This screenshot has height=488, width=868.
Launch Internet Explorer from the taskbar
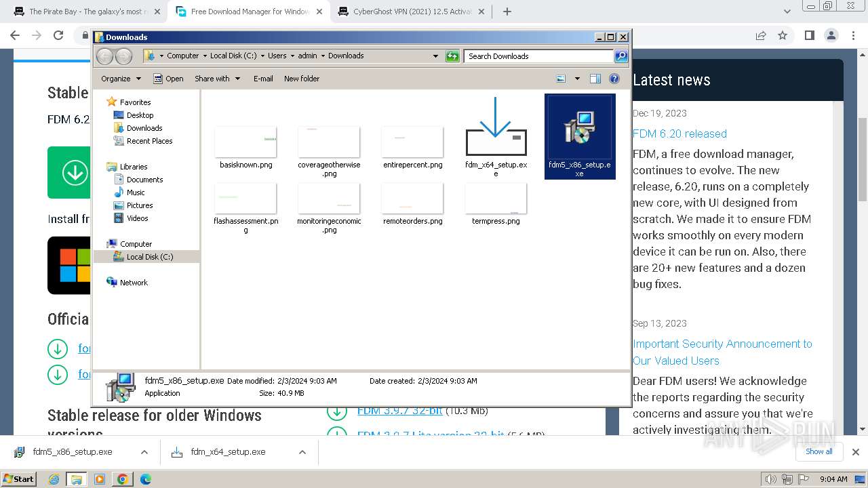click(x=54, y=479)
